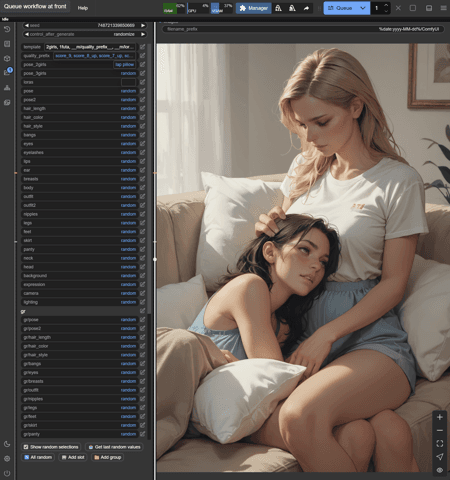Screen dimensions: 450x480
Task: Click right arrow on control_after_generate
Action: coord(143,34)
